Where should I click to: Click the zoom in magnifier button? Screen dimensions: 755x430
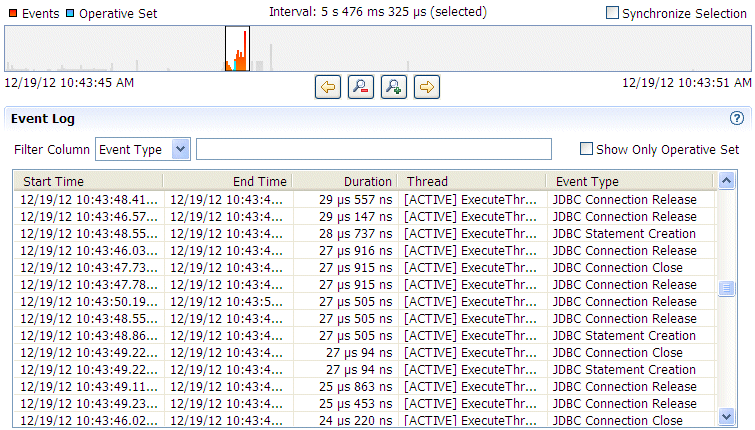tap(393, 87)
